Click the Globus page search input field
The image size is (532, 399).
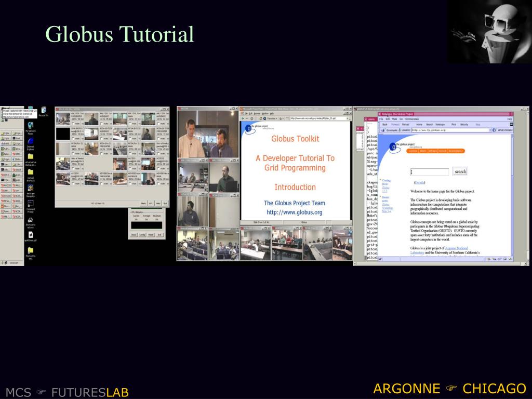[x=430, y=171]
